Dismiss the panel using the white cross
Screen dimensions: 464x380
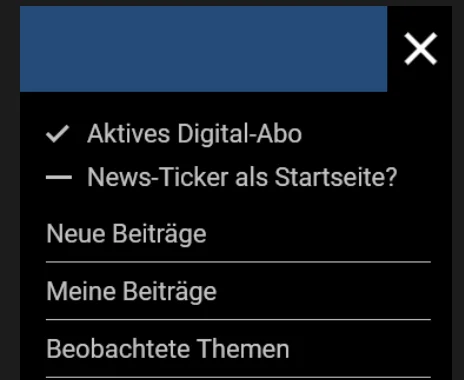[420, 49]
